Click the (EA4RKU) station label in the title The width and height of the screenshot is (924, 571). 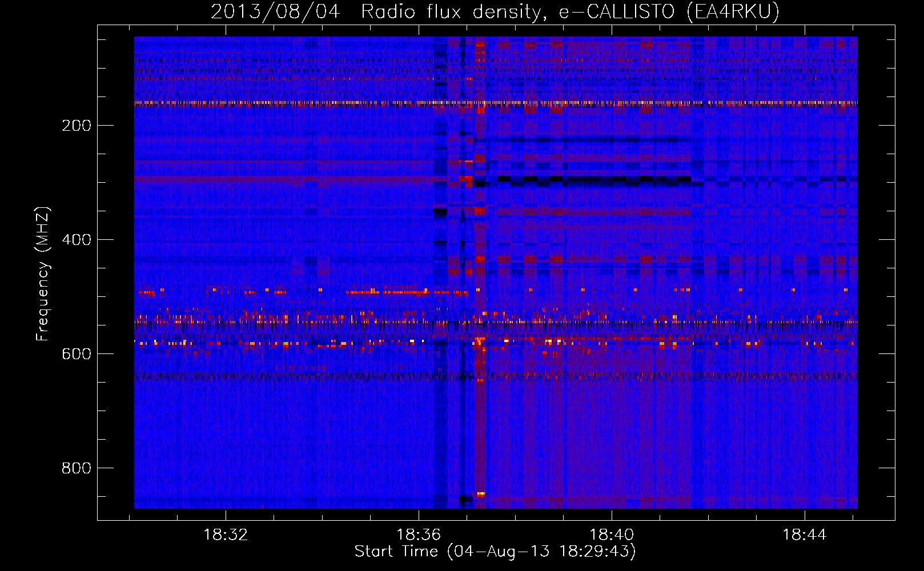click(733, 11)
